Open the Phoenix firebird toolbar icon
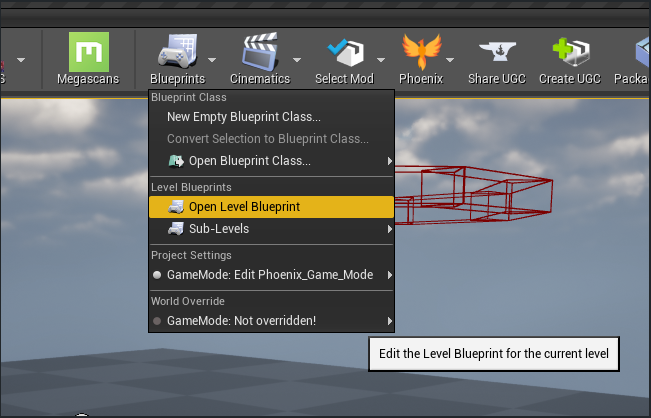The height and width of the screenshot is (418, 651). click(x=421, y=51)
